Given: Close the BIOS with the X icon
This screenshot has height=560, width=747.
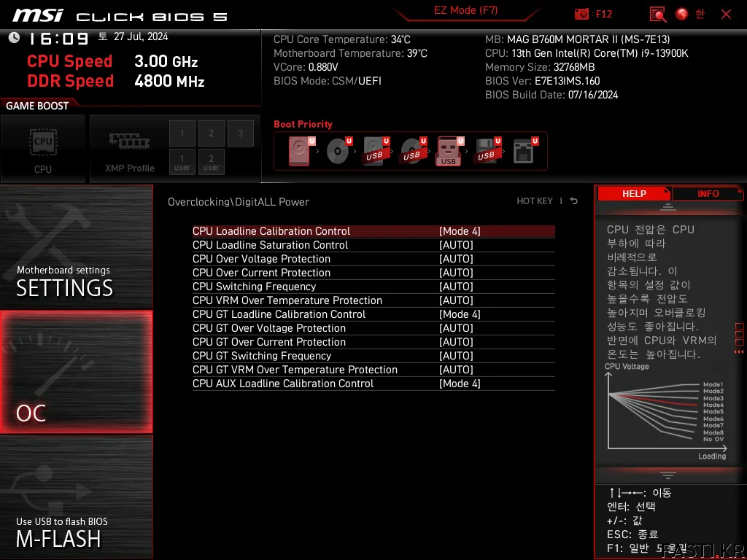Looking at the screenshot, I should 726,15.
